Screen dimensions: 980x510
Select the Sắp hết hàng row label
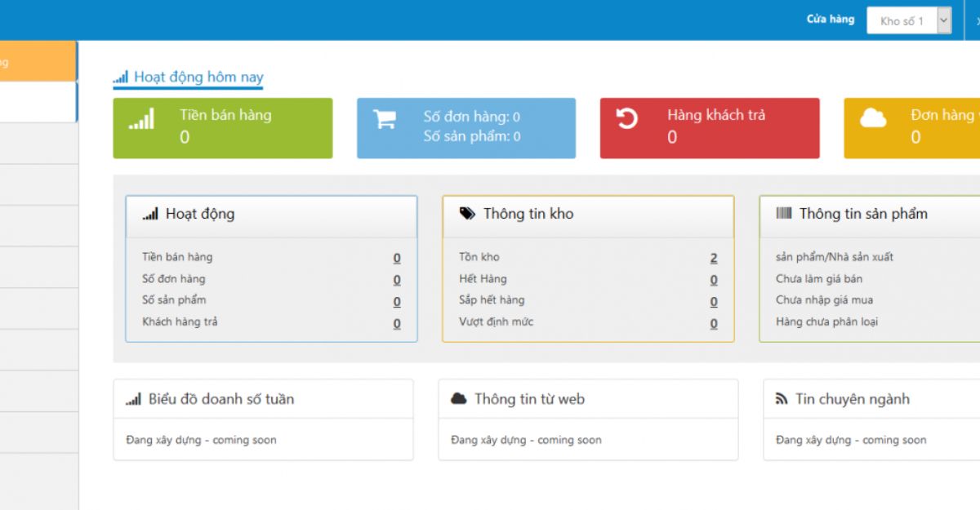[492, 299]
